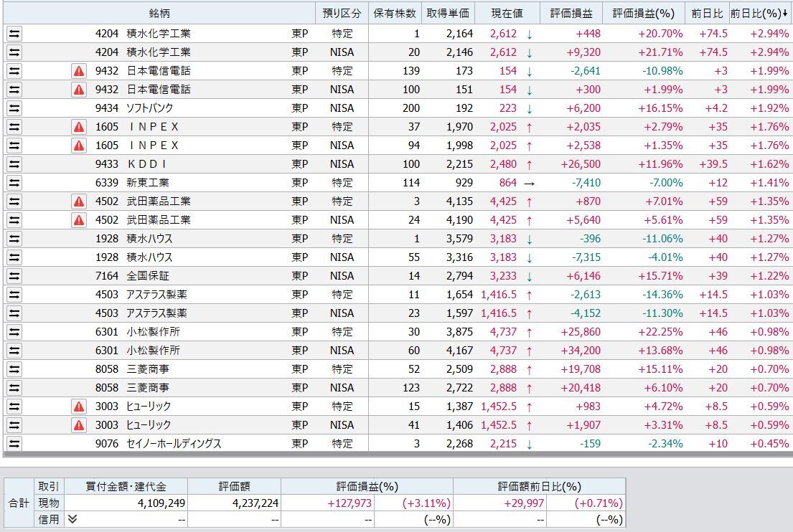
Task: Select the 9076 セイノーホールディングス stock name
Action: (174, 444)
